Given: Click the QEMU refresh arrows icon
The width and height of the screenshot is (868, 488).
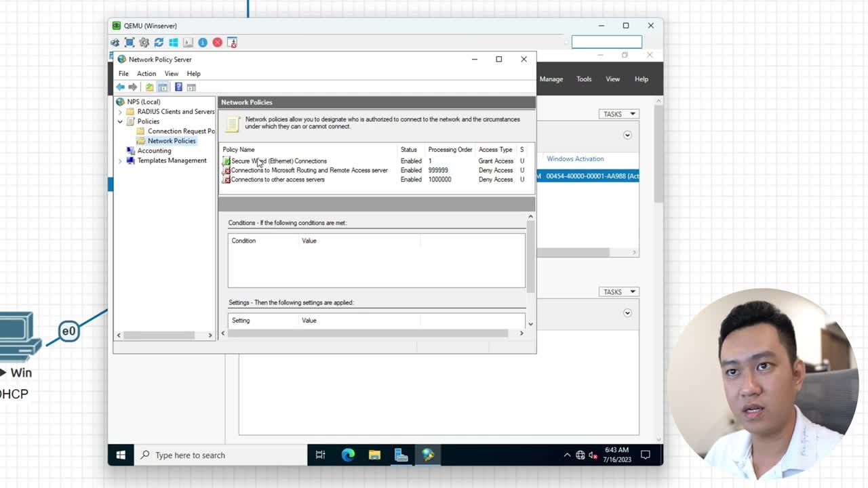Looking at the screenshot, I should coord(159,42).
